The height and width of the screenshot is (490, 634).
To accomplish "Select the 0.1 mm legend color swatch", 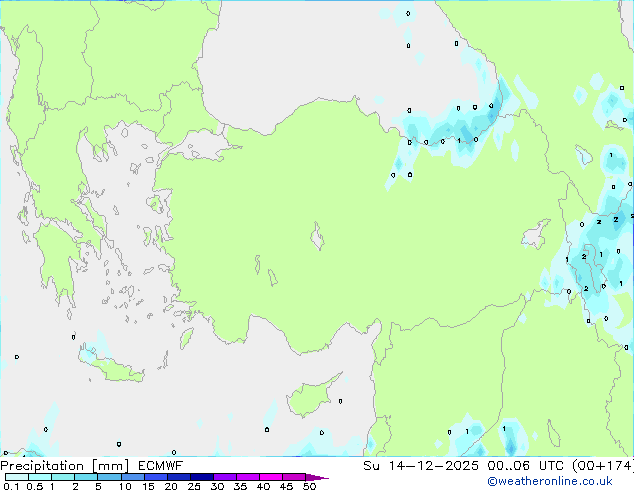I will 17,477.
